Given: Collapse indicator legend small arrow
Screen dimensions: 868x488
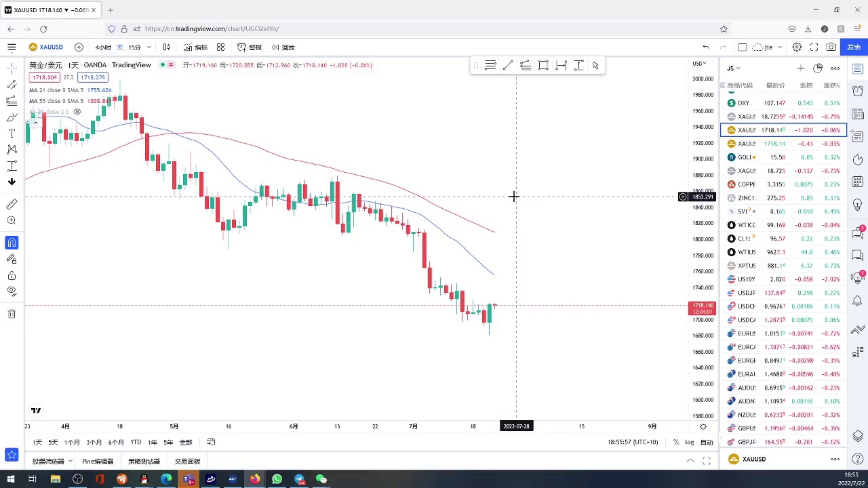Looking at the screenshot, I should (35, 123).
